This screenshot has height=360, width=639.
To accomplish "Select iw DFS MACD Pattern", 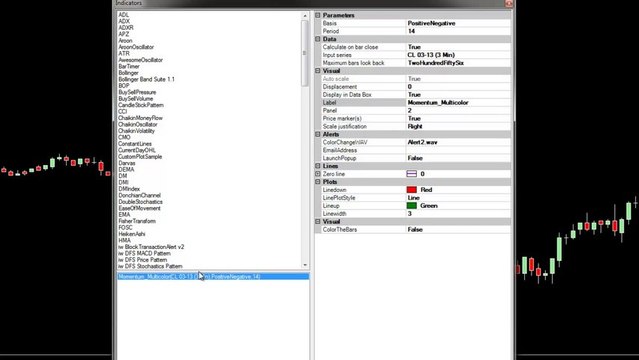I will click(144, 254).
